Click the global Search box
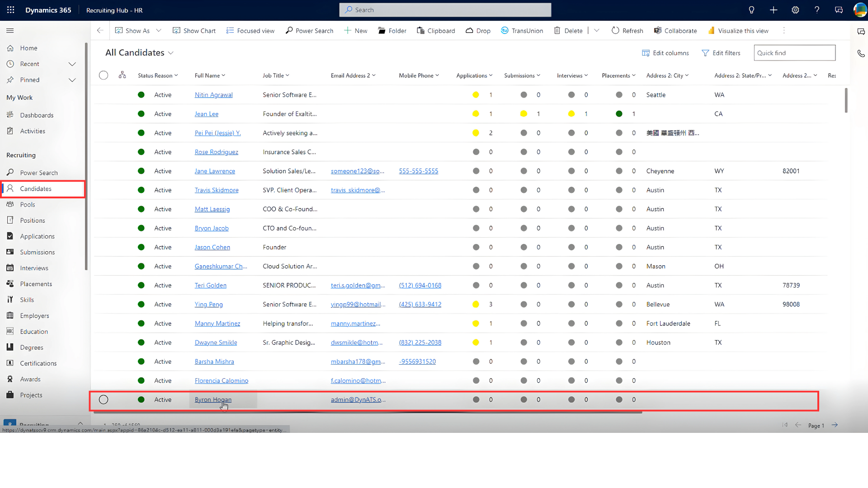Screen dimensions: 868x488 [445, 10]
